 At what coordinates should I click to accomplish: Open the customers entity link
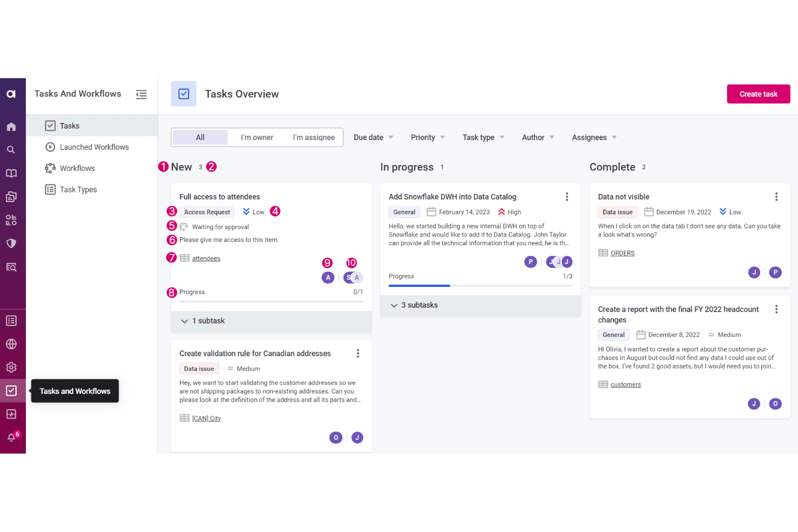click(x=625, y=385)
